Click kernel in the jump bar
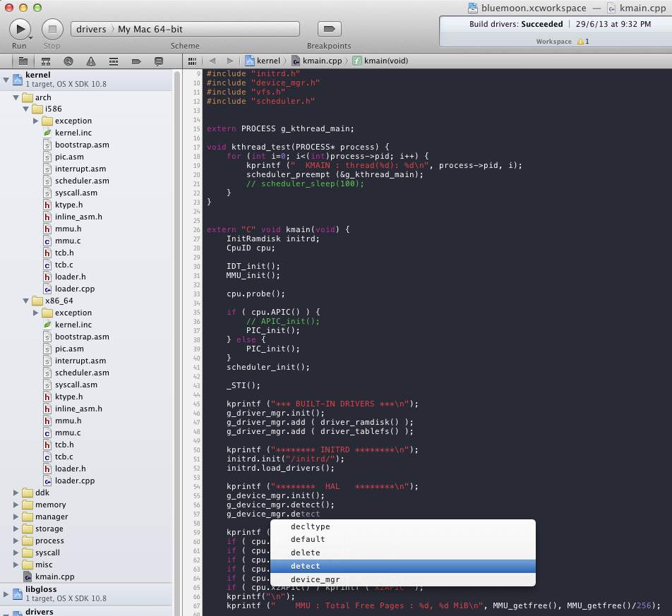The image size is (672, 616). pos(263,61)
